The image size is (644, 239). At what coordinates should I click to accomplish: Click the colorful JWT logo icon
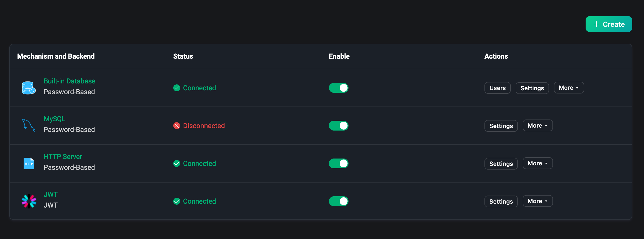pyautogui.click(x=29, y=201)
